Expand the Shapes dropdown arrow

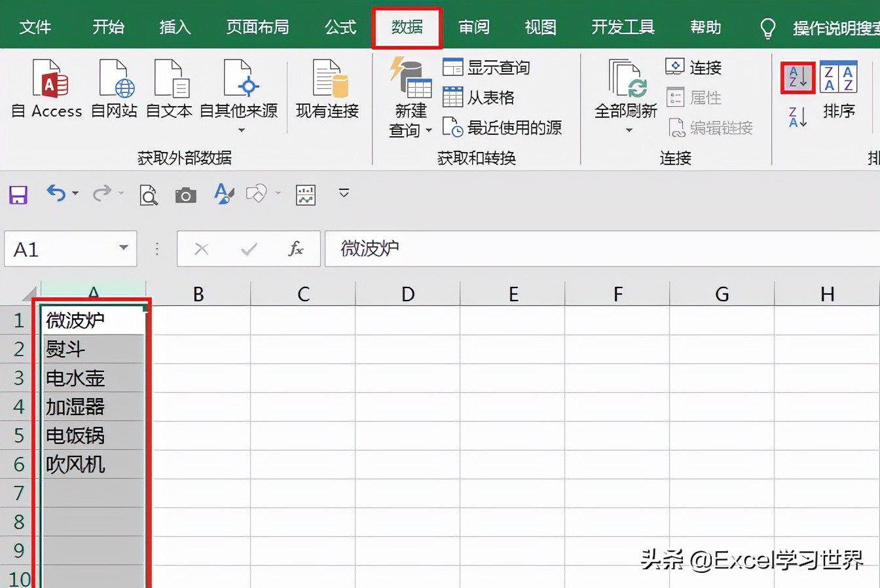point(278,193)
